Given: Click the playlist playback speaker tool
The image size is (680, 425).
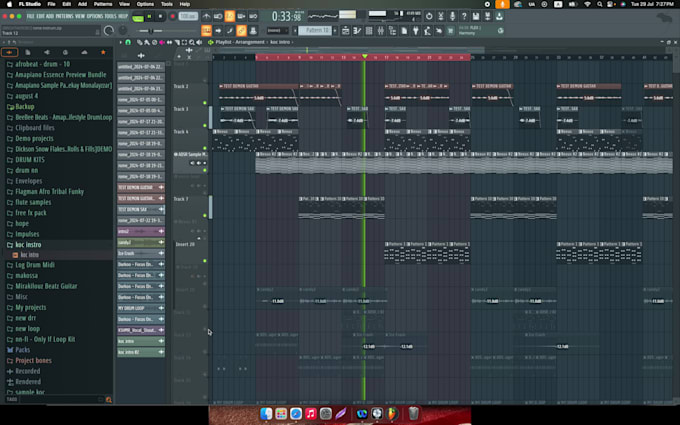Looking at the screenshot, I should tap(199, 42).
